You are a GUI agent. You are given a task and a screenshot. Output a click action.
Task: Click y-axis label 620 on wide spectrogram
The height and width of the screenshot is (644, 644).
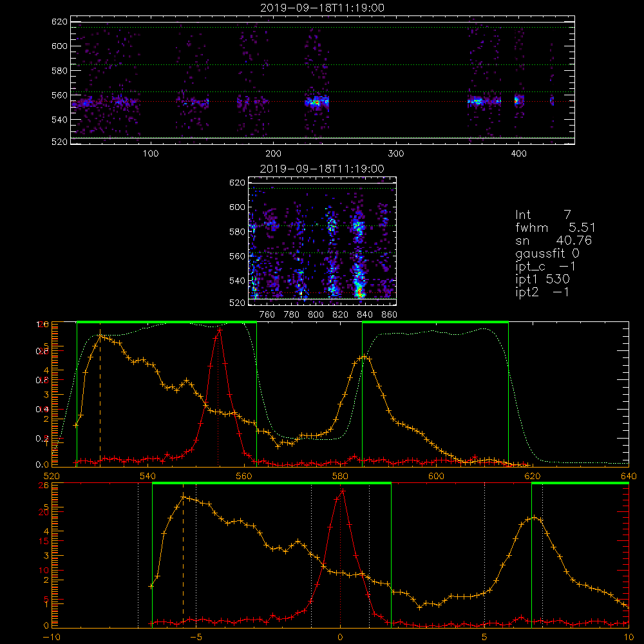pos(59,21)
